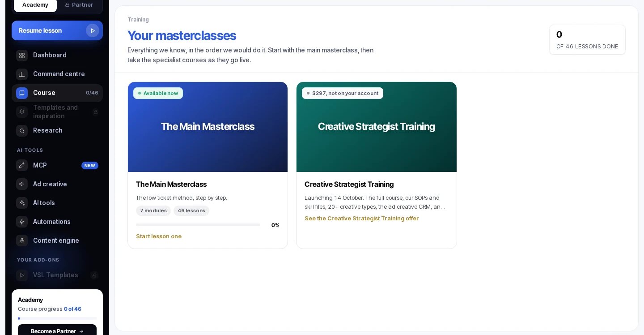Click the Dashboard grid icon
This screenshot has width=644, height=335.
pyautogui.click(x=22, y=56)
